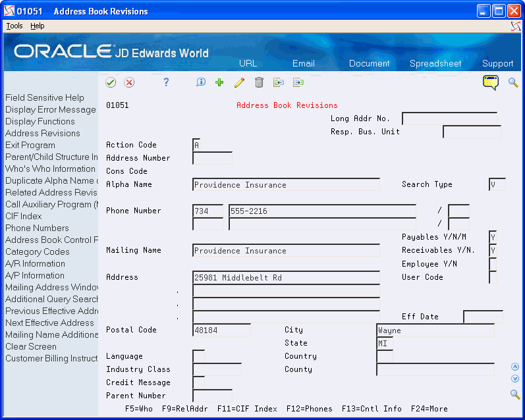Select Display Functions in sidebar

40,121
